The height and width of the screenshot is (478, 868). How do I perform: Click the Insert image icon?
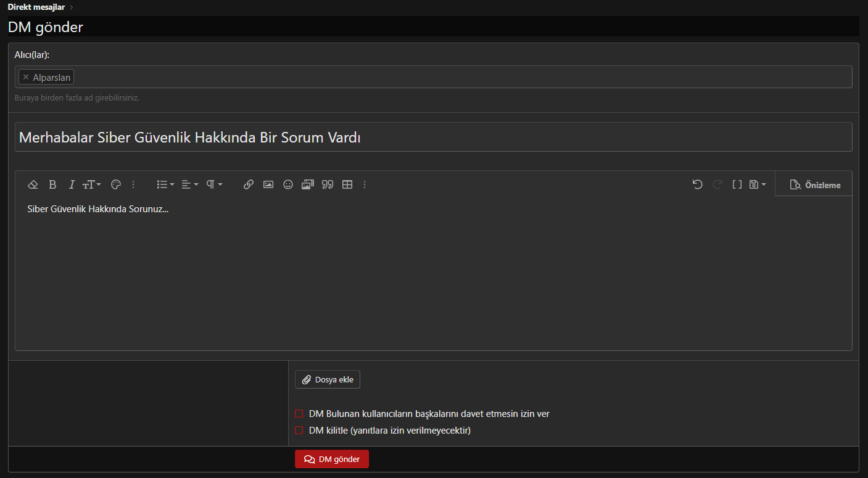tap(268, 184)
